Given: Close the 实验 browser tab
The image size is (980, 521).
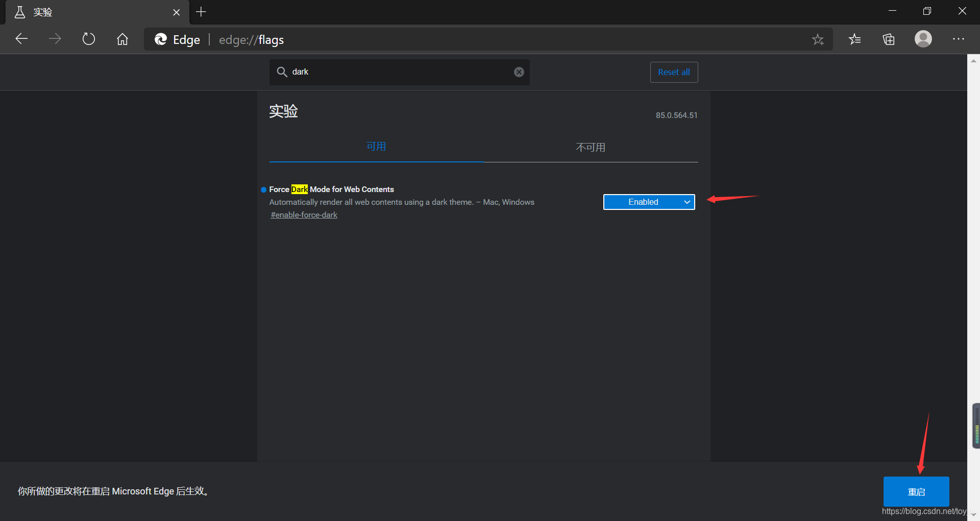Looking at the screenshot, I should click(x=177, y=12).
